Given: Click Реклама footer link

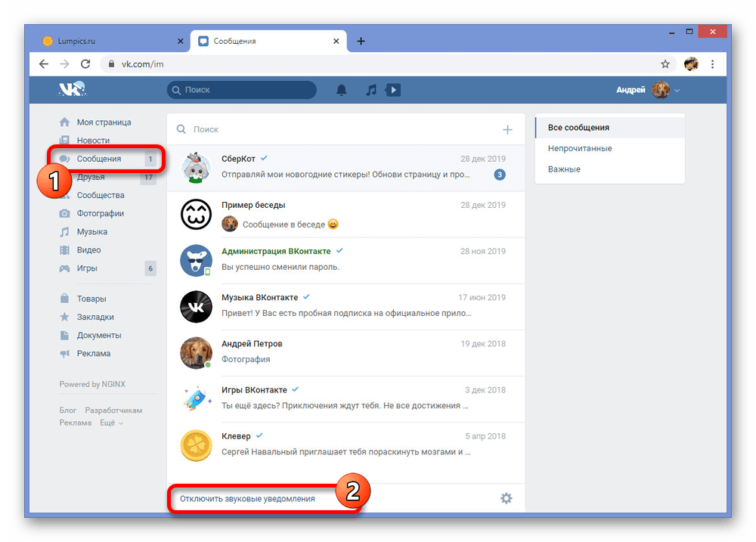Looking at the screenshot, I should pyautogui.click(x=75, y=423).
